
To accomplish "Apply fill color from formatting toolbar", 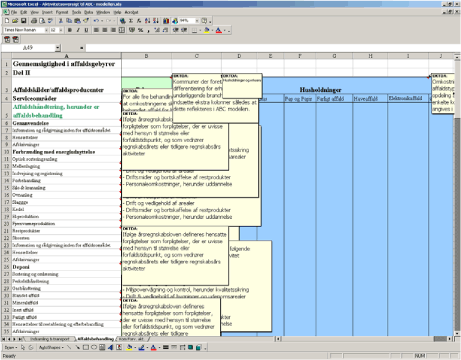I will (x=207, y=30).
